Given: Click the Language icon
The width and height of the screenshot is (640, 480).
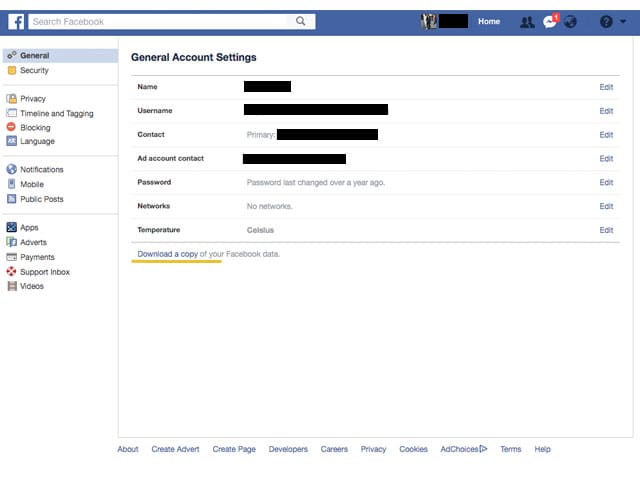Looking at the screenshot, I should [x=12, y=141].
